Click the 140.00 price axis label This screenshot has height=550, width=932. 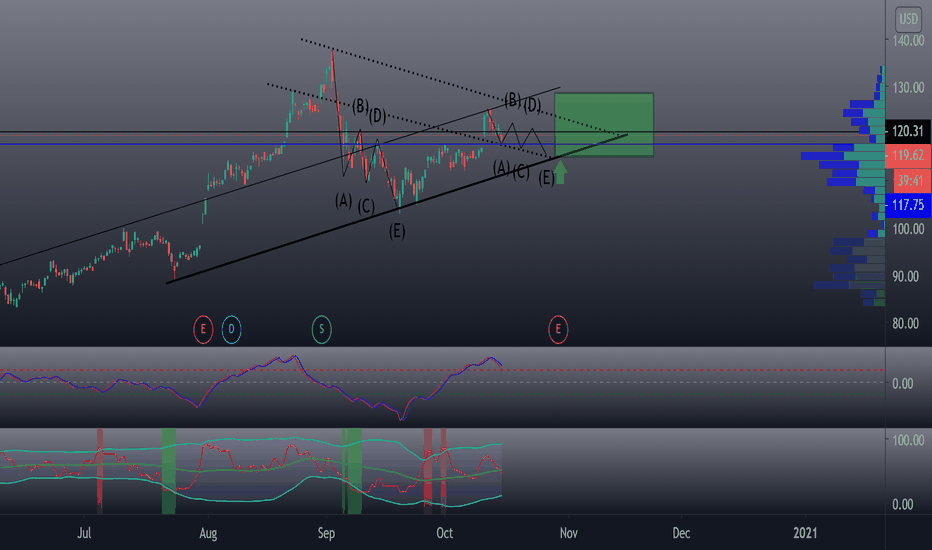click(x=908, y=40)
